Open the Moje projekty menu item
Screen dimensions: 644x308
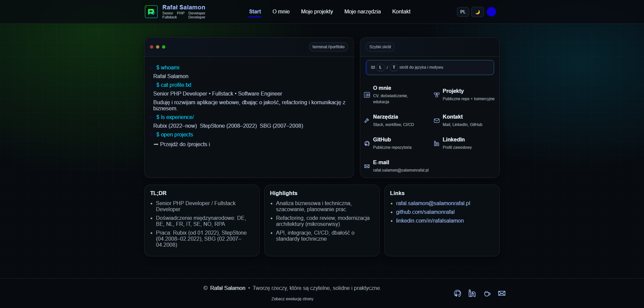(x=317, y=11)
